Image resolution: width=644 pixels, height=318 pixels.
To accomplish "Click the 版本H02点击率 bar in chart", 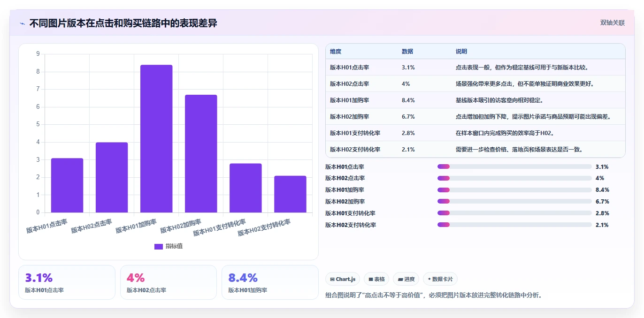I will point(112,177).
